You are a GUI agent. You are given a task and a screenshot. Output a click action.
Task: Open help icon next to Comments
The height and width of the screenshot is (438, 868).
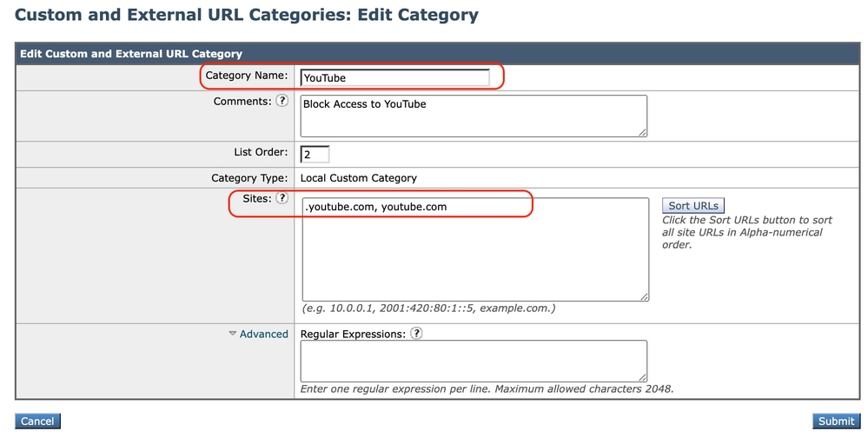point(282,101)
